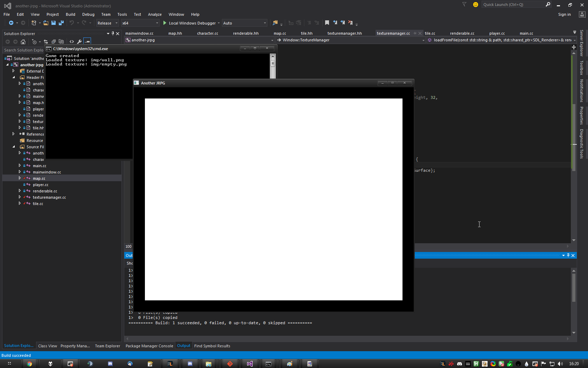Toggle Show All Files in Solution Explorer
Screen dimensions: 588x368
[61, 42]
